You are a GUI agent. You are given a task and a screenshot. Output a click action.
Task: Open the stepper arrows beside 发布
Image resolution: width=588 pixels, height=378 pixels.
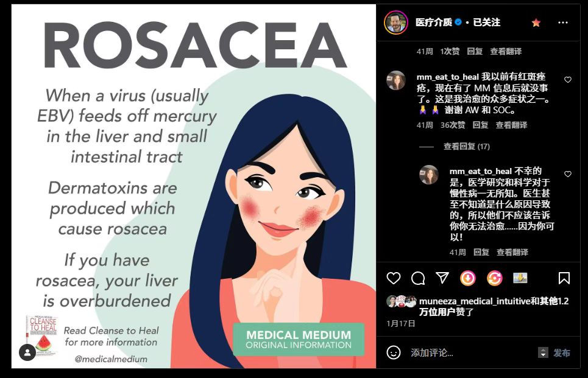(543, 352)
